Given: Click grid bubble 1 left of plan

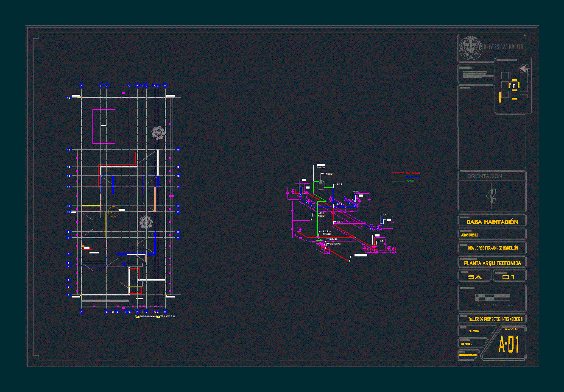Looking at the screenshot, I should [69, 295].
